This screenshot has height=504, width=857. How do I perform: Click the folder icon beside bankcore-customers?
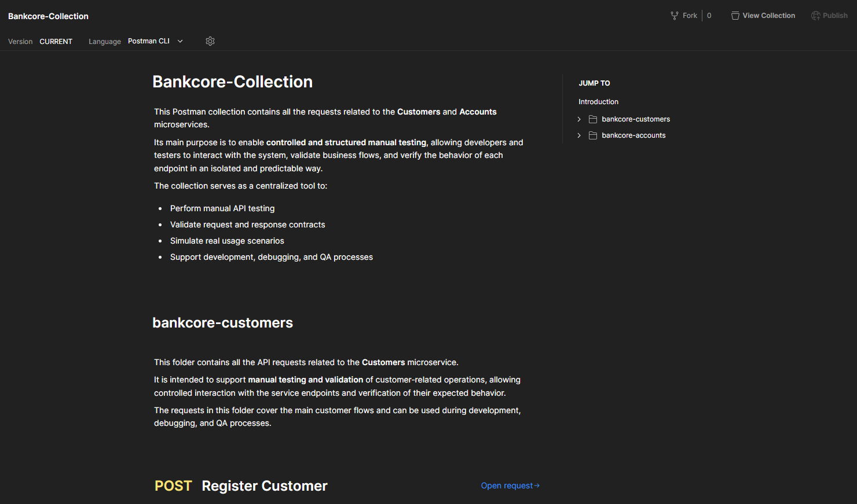point(592,119)
